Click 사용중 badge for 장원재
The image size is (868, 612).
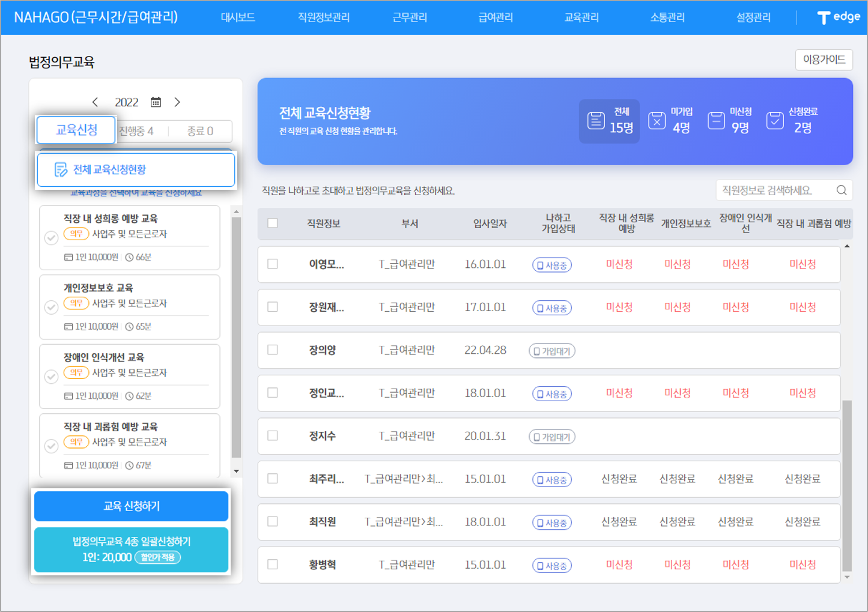552,308
